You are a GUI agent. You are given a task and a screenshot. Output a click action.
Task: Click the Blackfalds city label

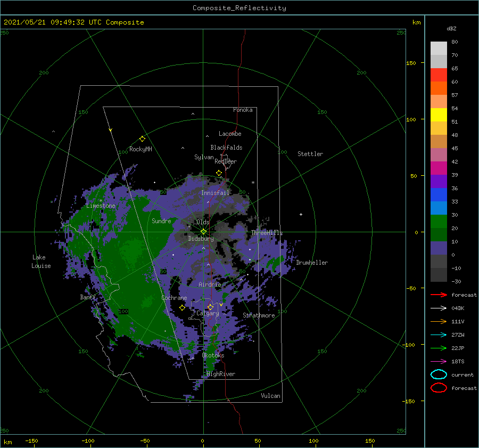[226, 148]
